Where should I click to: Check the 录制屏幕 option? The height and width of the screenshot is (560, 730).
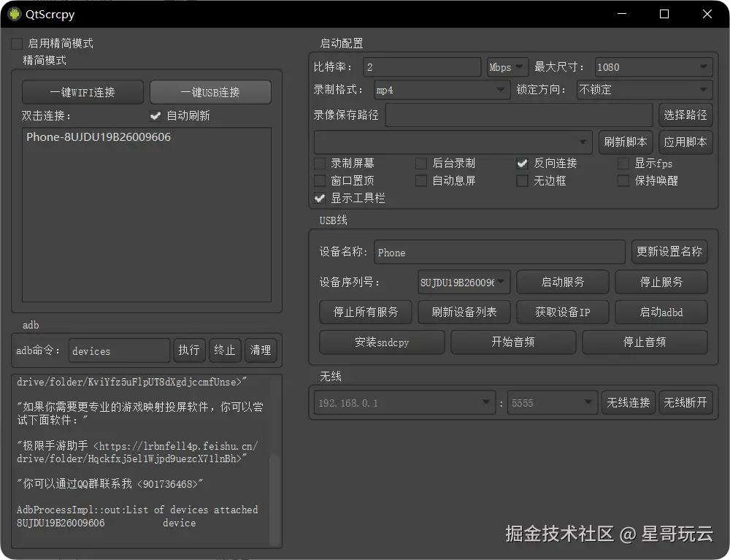tap(320, 164)
